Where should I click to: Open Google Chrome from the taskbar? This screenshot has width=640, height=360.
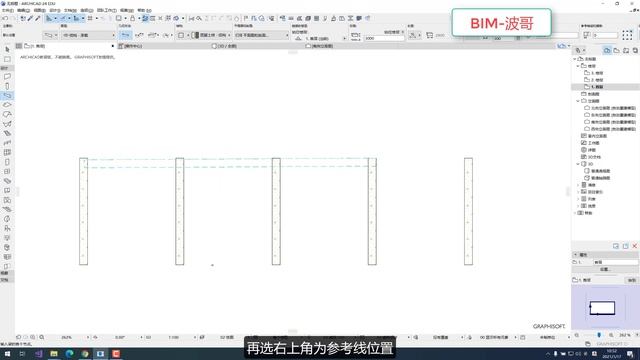click(x=85, y=354)
